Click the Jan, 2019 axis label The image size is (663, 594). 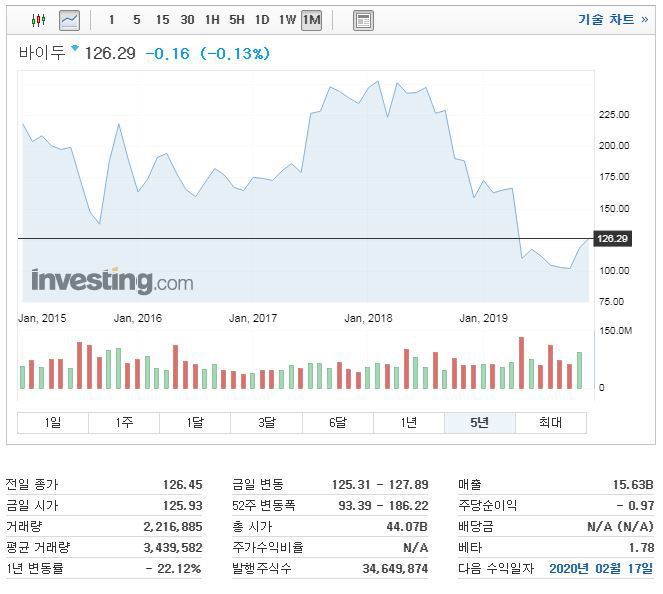484,318
